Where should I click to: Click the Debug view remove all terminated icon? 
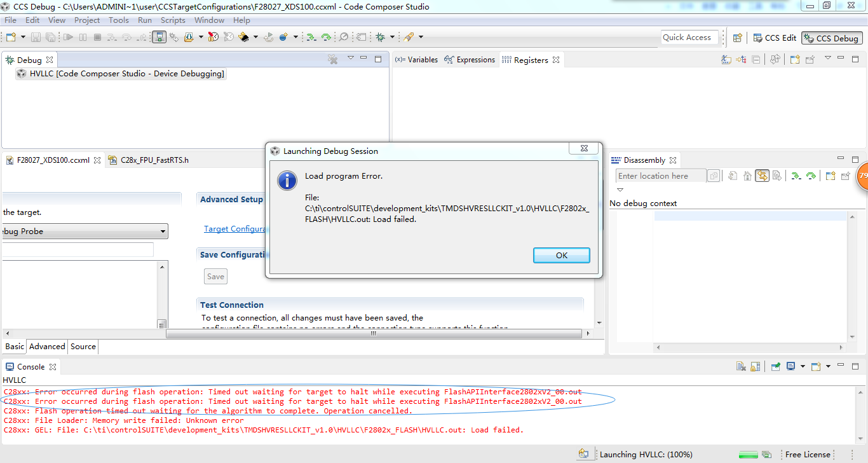click(x=332, y=59)
